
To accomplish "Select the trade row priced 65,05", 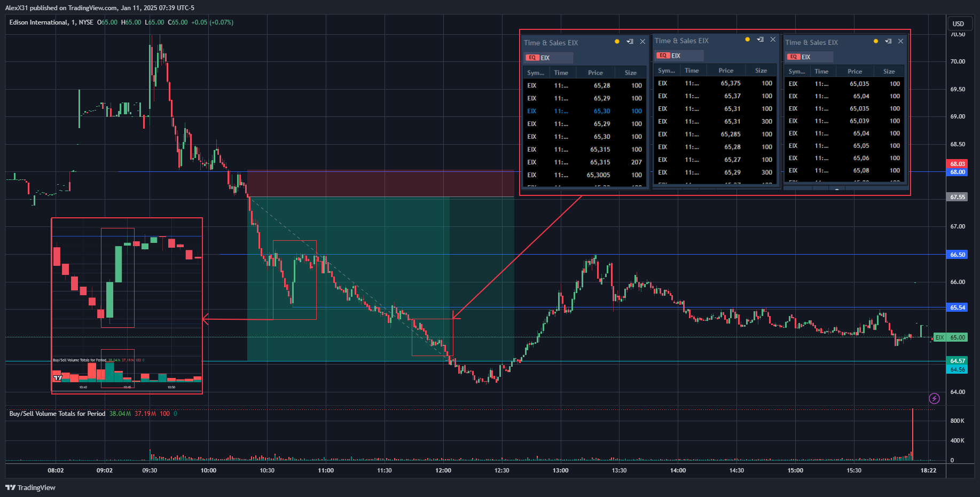I will coord(845,146).
